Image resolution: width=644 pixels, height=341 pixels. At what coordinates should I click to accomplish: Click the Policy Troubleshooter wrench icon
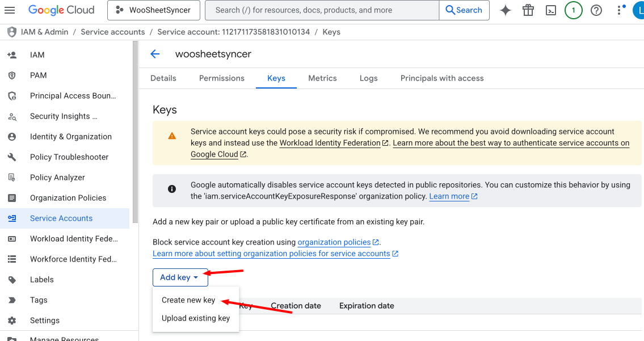coord(12,157)
